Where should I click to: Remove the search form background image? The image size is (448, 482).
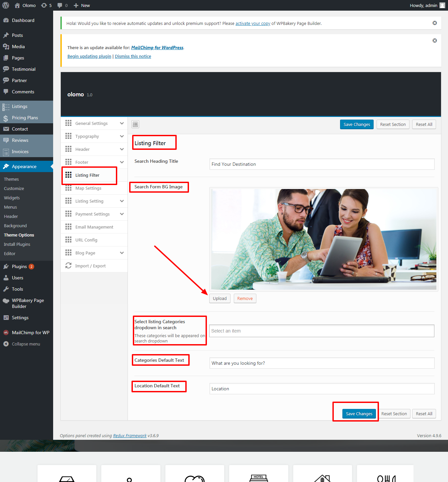245,298
